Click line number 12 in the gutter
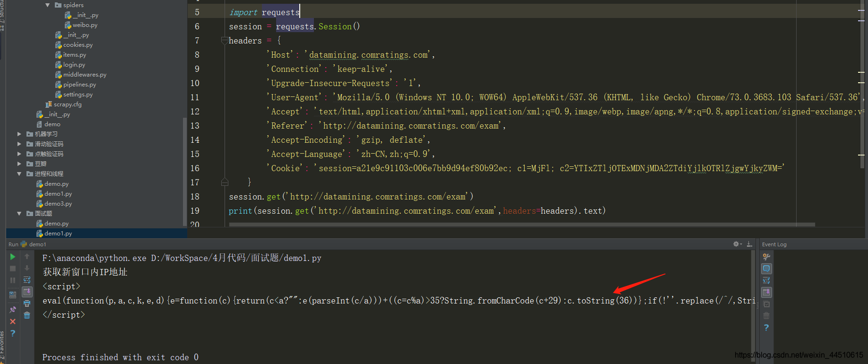The height and width of the screenshot is (364, 868). click(x=195, y=112)
